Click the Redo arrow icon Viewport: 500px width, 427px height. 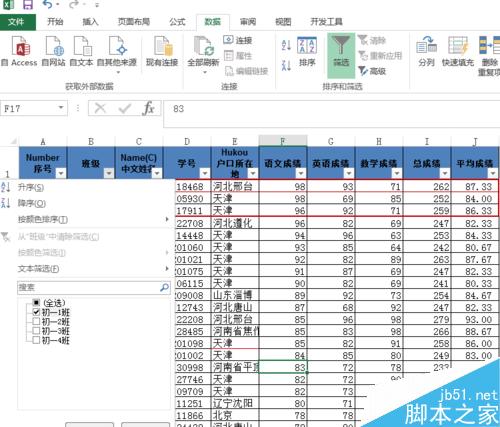(x=74, y=5)
